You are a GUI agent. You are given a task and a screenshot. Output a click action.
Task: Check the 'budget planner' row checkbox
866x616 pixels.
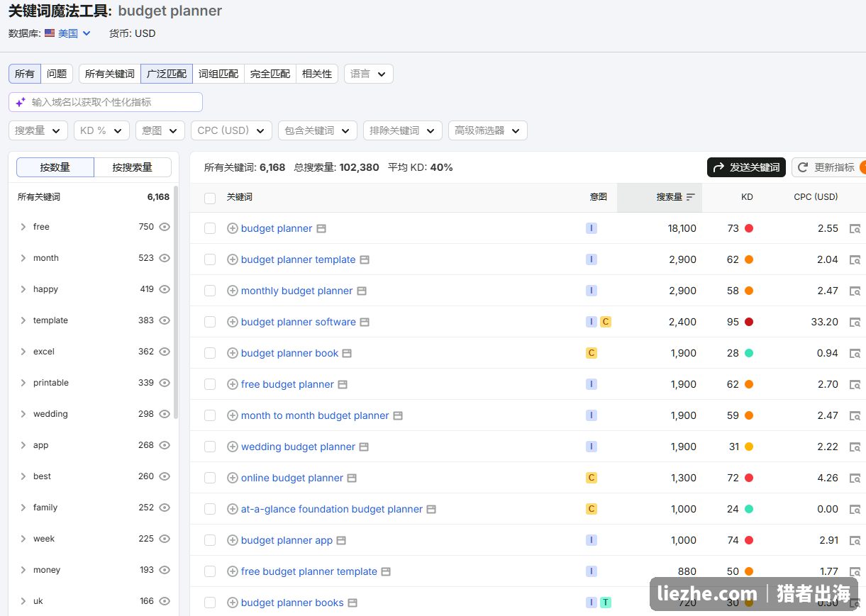[210, 228]
